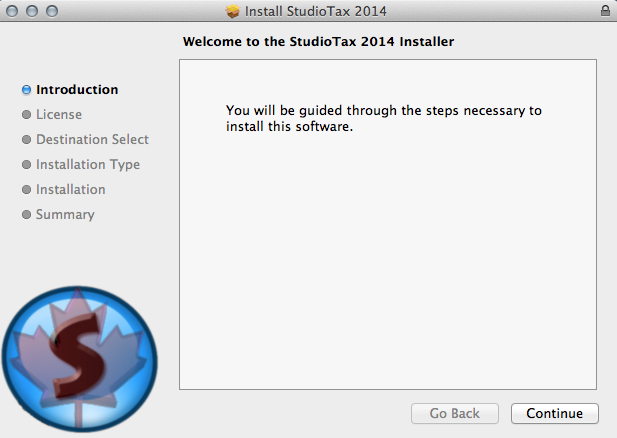Viewport: 617px width, 438px height.
Task: Click the package icon beside window title
Action: (x=233, y=11)
